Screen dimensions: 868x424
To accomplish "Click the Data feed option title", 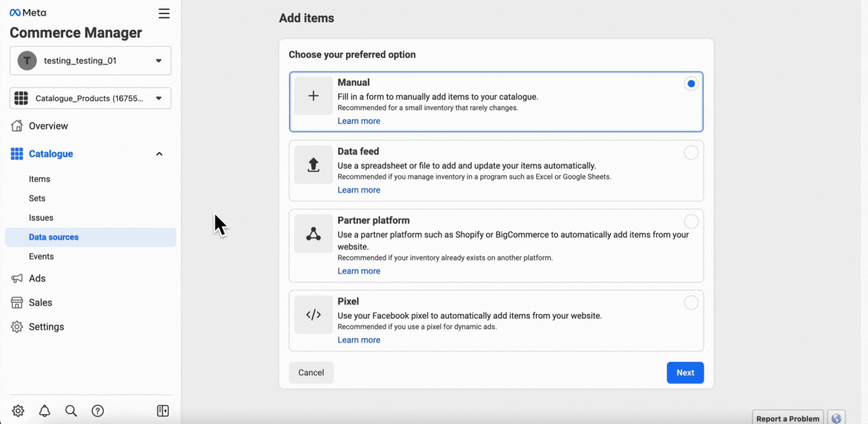I will coord(358,152).
